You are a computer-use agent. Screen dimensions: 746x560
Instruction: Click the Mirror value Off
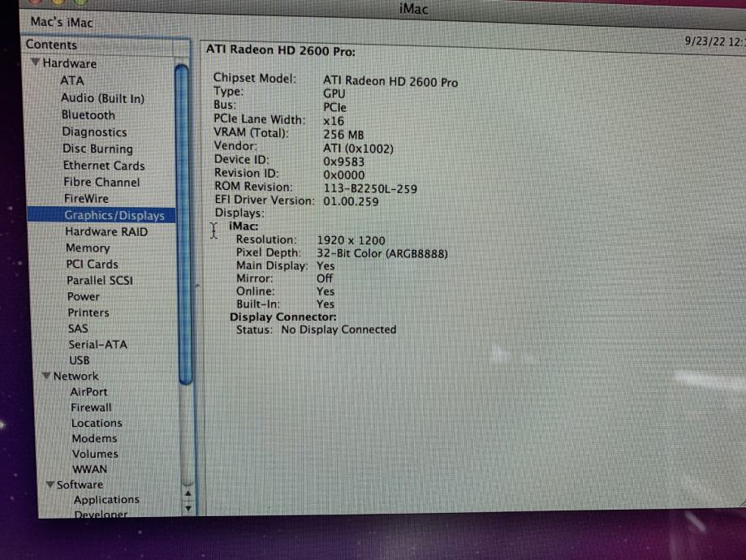pyautogui.click(x=325, y=278)
